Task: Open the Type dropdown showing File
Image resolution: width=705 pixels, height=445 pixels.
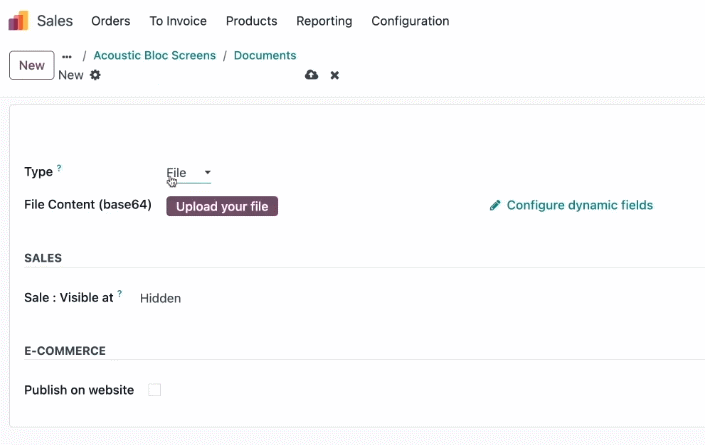Action: click(188, 173)
